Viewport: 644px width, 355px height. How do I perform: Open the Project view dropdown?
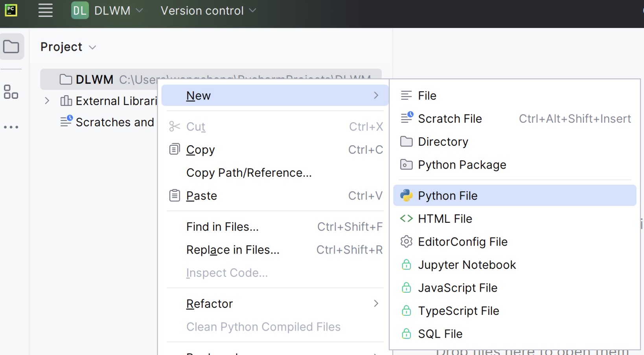pyautogui.click(x=68, y=47)
